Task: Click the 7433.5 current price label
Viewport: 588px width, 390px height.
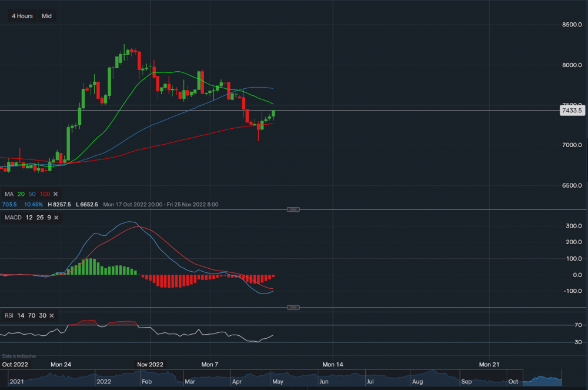Action: [x=572, y=111]
